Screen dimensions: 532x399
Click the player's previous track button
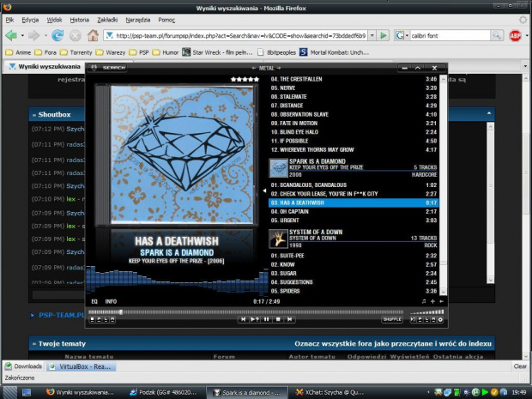pos(244,319)
